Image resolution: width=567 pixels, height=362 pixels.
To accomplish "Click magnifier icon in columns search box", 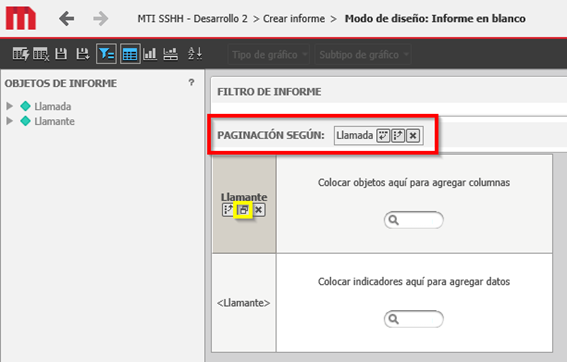I will (393, 220).
